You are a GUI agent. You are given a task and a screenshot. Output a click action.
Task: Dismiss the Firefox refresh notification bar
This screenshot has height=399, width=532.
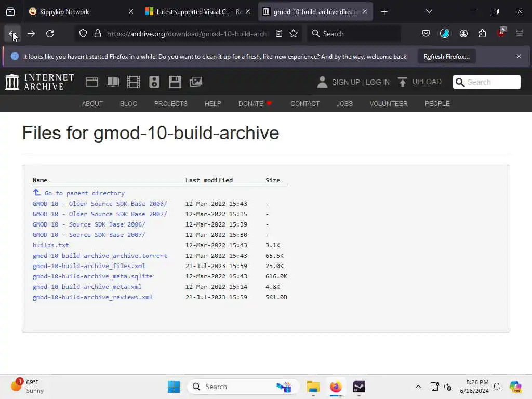[519, 56]
